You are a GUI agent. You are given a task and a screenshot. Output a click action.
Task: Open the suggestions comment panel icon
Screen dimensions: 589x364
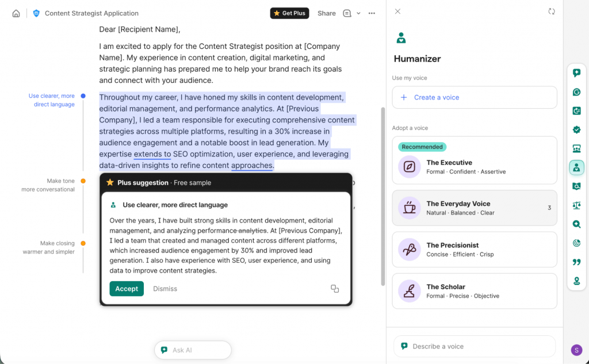(576, 72)
